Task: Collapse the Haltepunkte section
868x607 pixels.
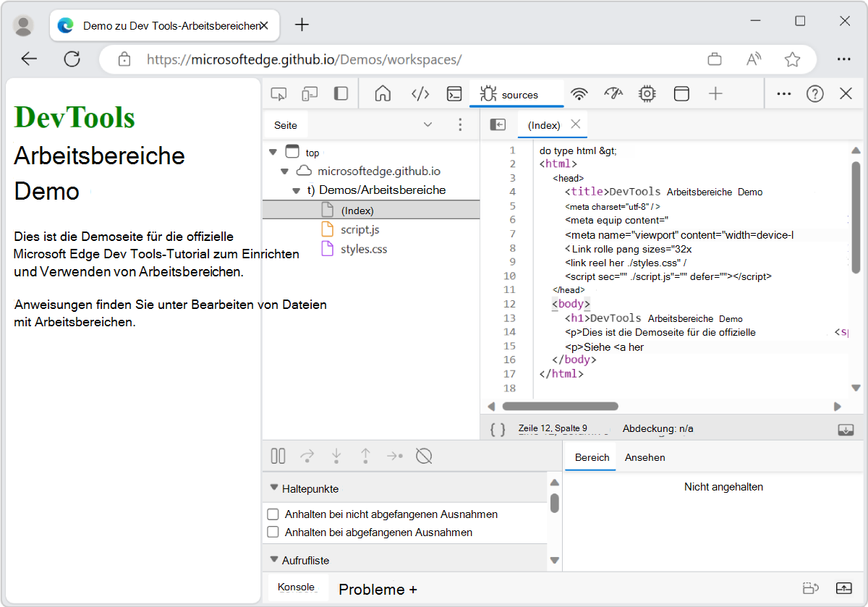Action: [273, 488]
